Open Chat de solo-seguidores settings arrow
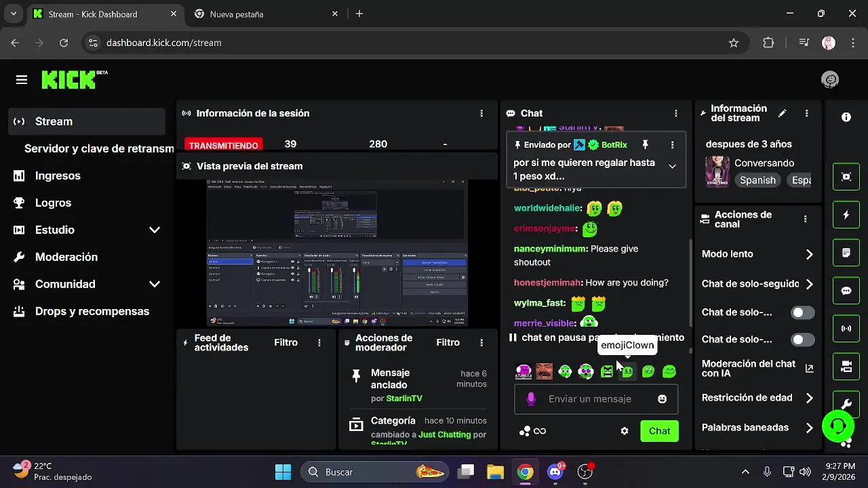Viewport: 868px width, 488px height. 809,284
